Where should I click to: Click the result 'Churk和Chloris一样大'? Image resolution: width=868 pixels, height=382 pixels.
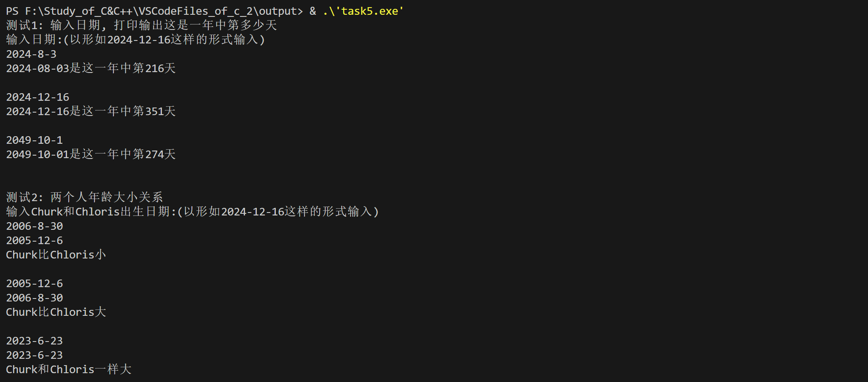click(x=69, y=369)
